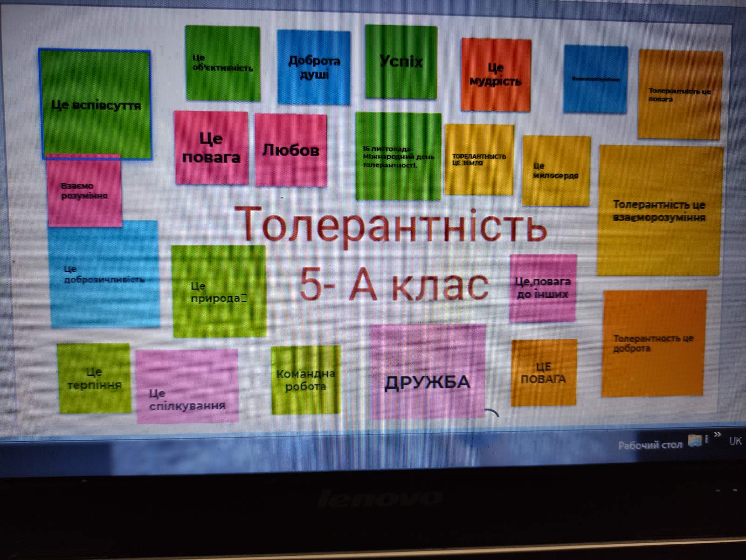Select the '5- А клас' text
Viewport: 746px width, 560px height.
pos(394,285)
